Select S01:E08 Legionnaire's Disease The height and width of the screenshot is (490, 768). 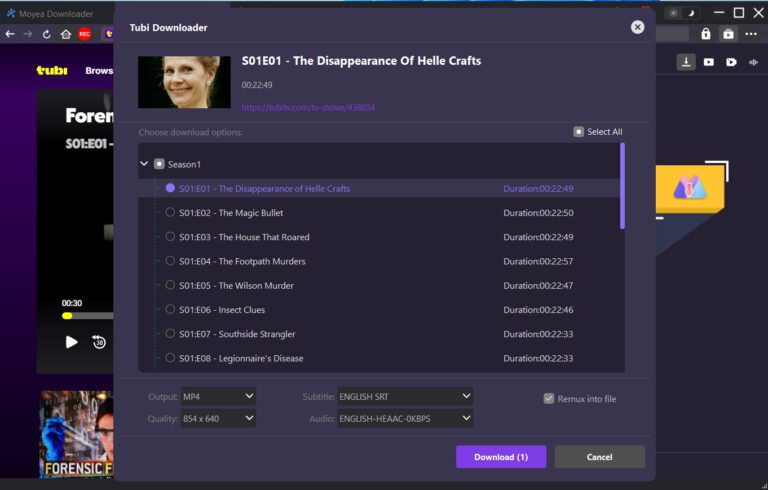(x=170, y=358)
